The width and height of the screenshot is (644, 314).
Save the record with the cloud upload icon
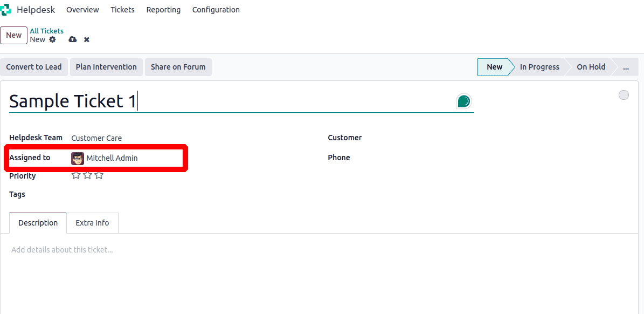(x=73, y=39)
